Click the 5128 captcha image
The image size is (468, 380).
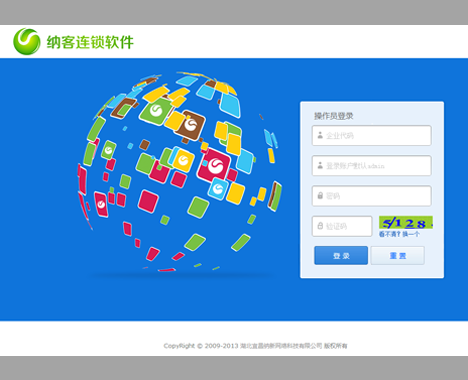[x=406, y=223]
